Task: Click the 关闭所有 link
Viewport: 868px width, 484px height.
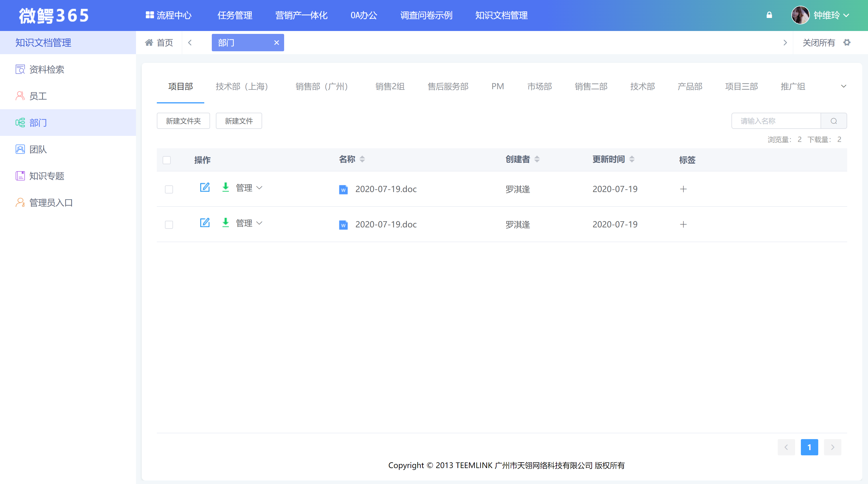Action: (x=819, y=43)
